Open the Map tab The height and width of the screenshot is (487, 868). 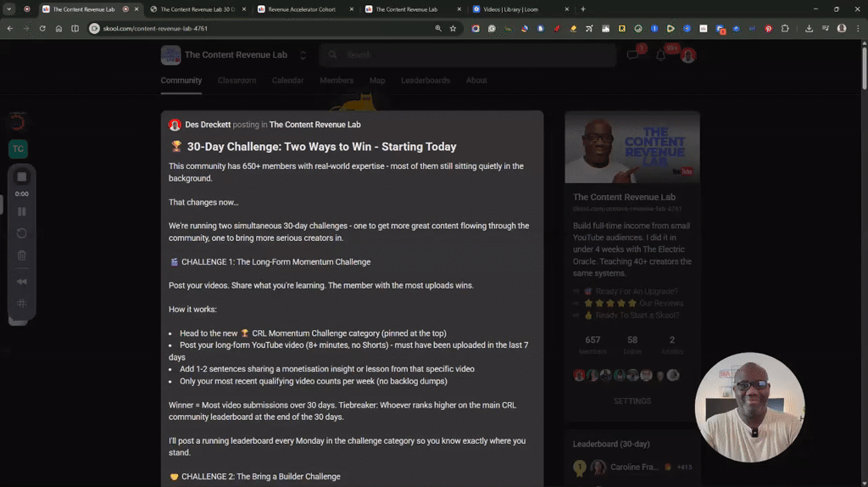(377, 81)
